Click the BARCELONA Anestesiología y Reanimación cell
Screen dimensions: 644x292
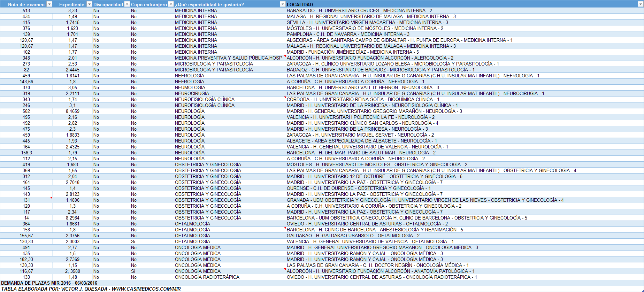[x=465, y=230]
